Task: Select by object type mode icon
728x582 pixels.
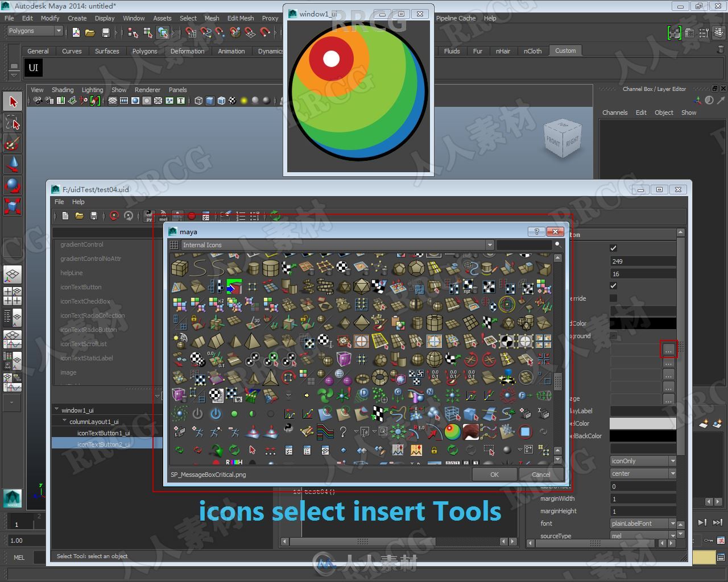Action: click(x=148, y=32)
